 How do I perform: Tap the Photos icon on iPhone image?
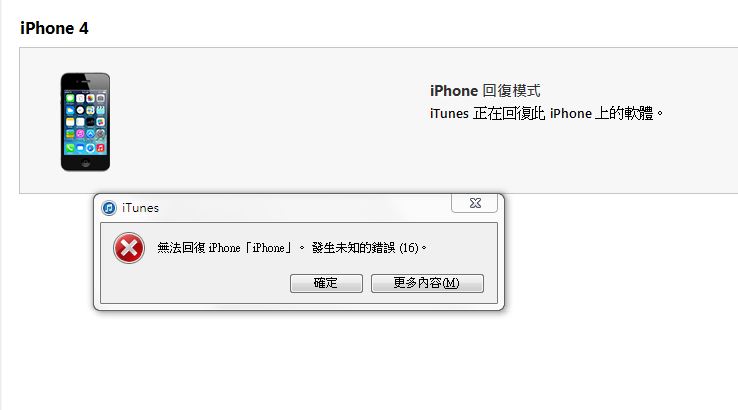(90, 98)
